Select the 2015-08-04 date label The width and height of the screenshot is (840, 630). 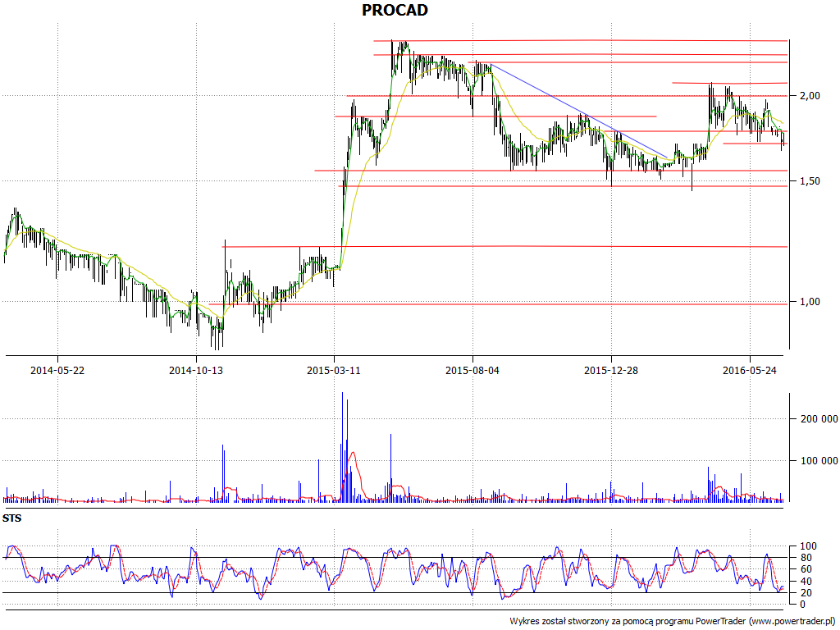[472, 370]
